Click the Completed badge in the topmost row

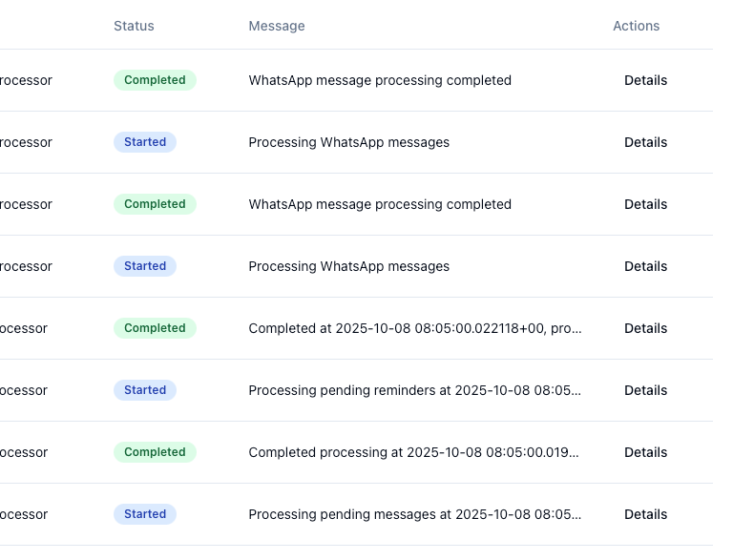coord(155,80)
